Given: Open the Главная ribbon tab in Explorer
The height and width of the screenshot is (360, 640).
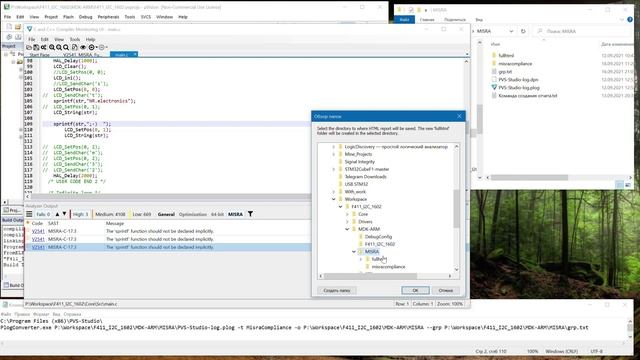Looking at the screenshot, I should click(x=427, y=20).
